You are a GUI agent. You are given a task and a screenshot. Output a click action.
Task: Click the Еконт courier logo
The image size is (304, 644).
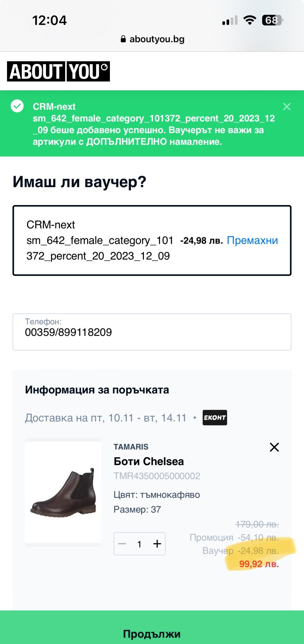coord(215,417)
